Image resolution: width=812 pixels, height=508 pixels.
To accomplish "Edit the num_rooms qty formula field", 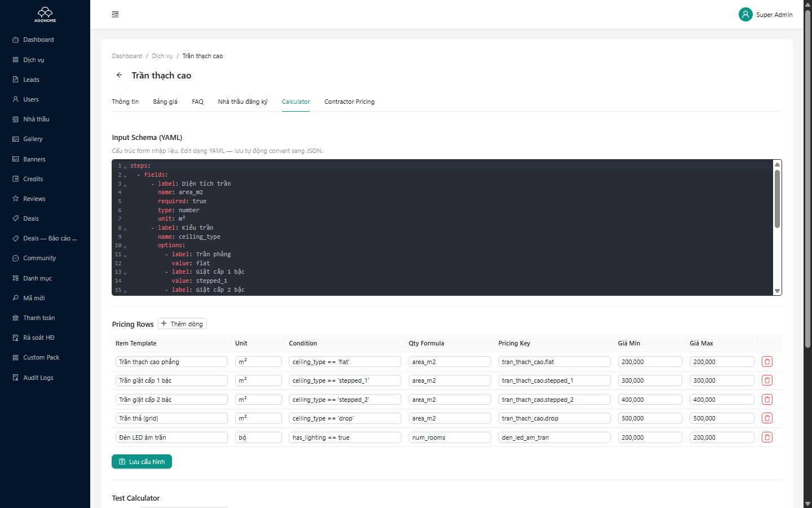I will pos(450,437).
